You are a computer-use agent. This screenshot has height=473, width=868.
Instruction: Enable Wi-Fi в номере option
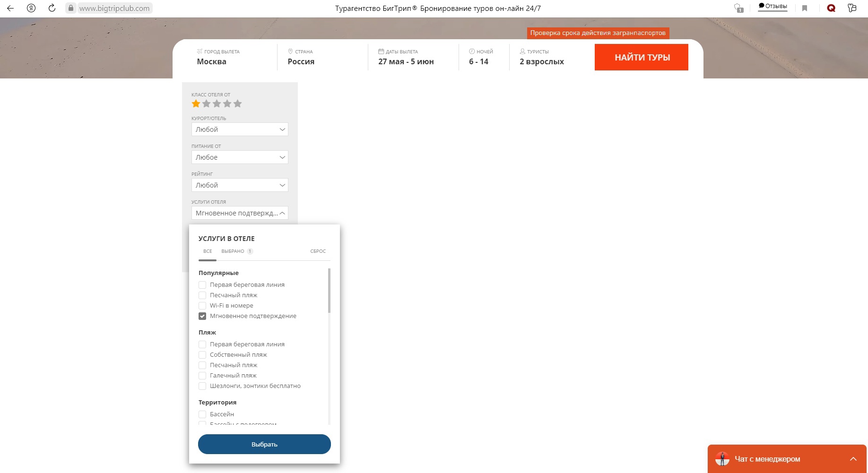(x=202, y=306)
